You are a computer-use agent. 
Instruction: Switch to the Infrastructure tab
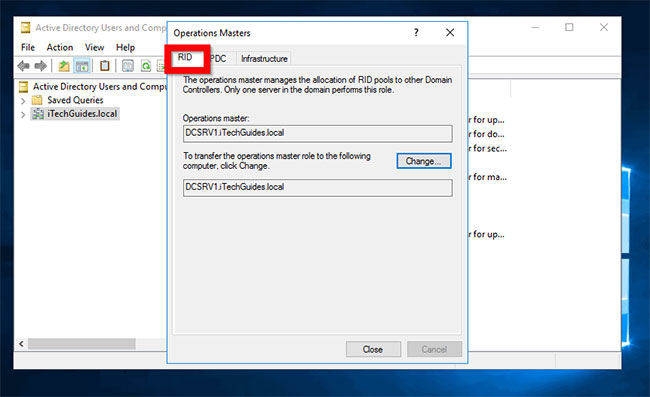click(264, 58)
